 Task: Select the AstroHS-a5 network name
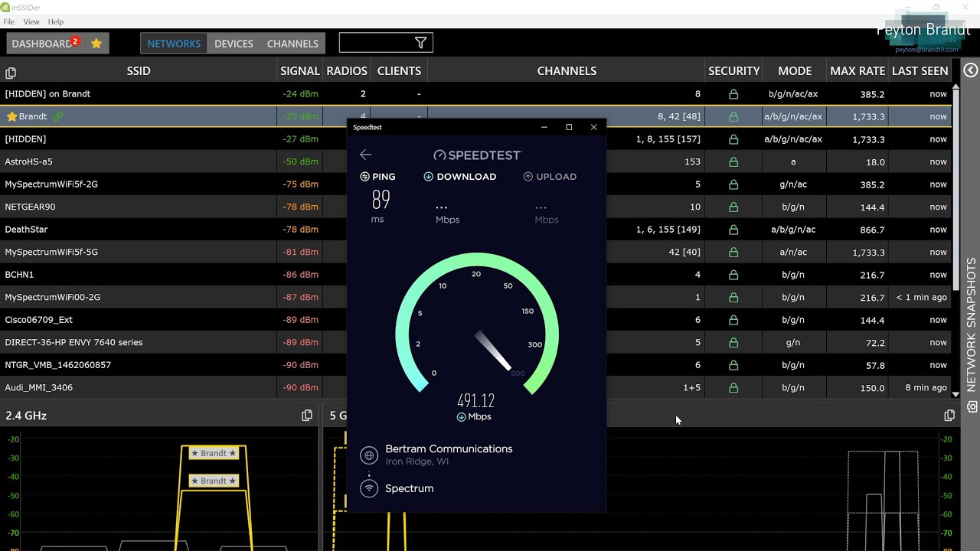point(28,161)
